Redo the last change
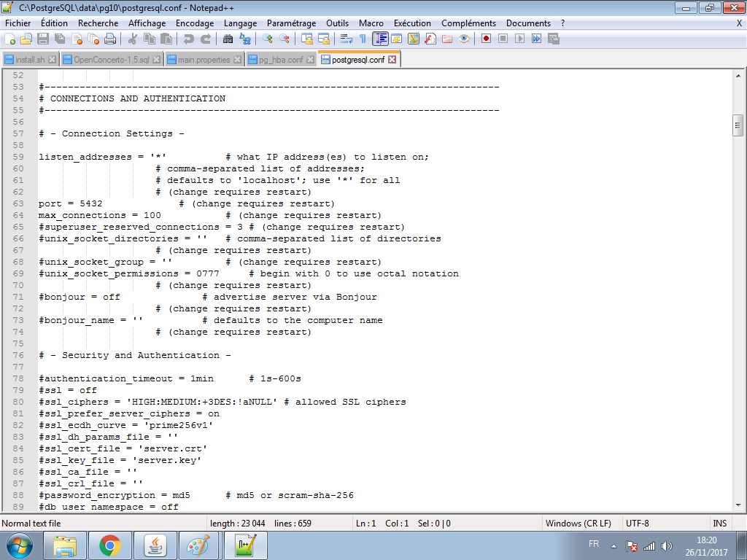The image size is (747, 560). click(205, 39)
